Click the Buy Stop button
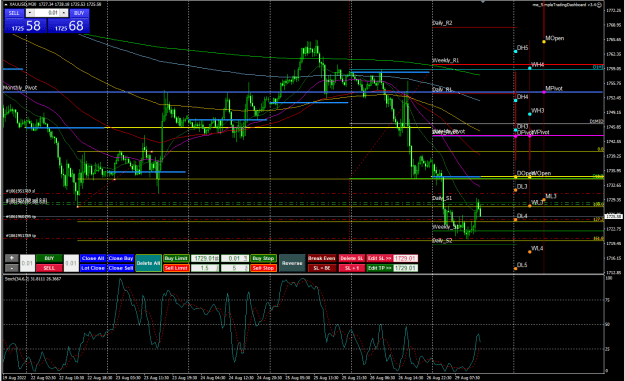Image resolution: width=625 pixels, height=381 pixels. [x=263, y=258]
